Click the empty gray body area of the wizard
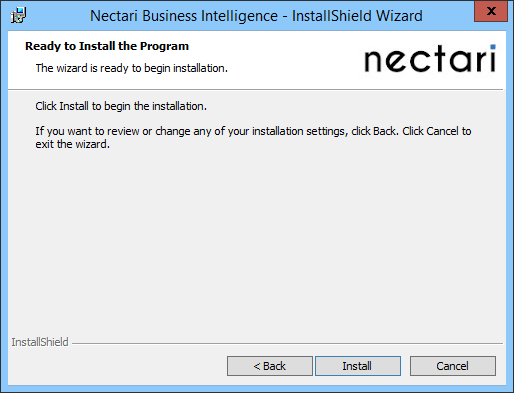This screenshot has width=514, height=393. tap(255, 240)
